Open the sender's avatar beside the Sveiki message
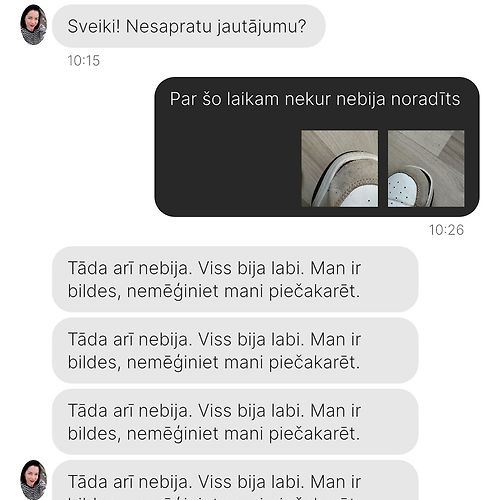 (x=33, y=25)
